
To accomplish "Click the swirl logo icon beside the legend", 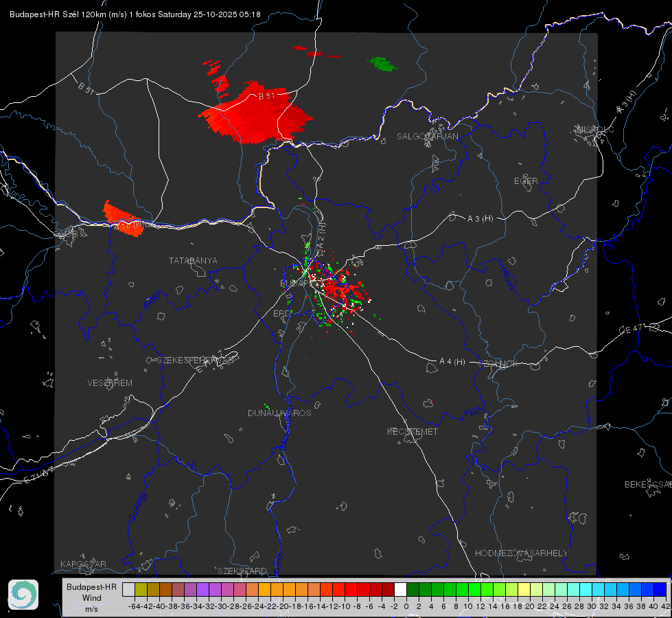I will click(23, 595).
